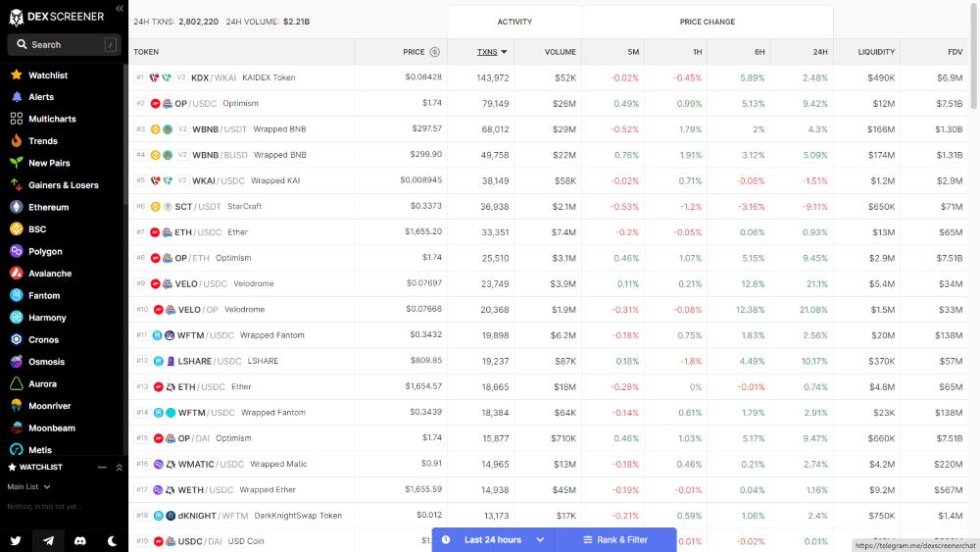Sort by 5M price change column

click(633, 52)
